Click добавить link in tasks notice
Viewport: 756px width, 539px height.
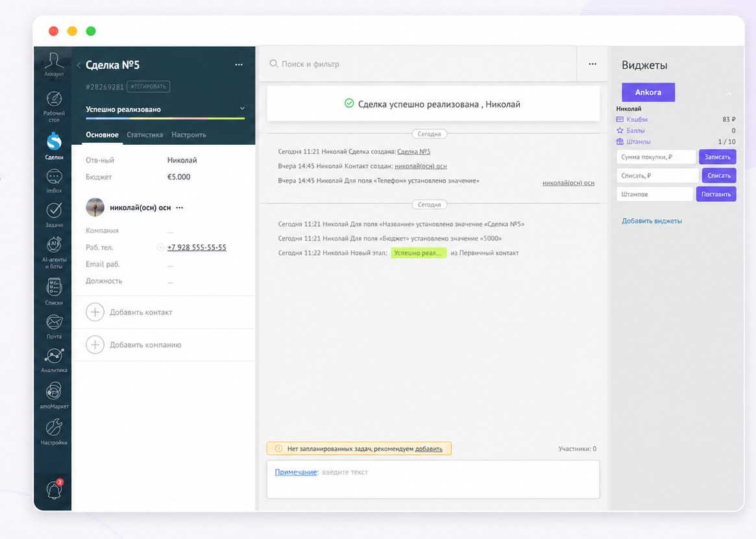(429, 449)
